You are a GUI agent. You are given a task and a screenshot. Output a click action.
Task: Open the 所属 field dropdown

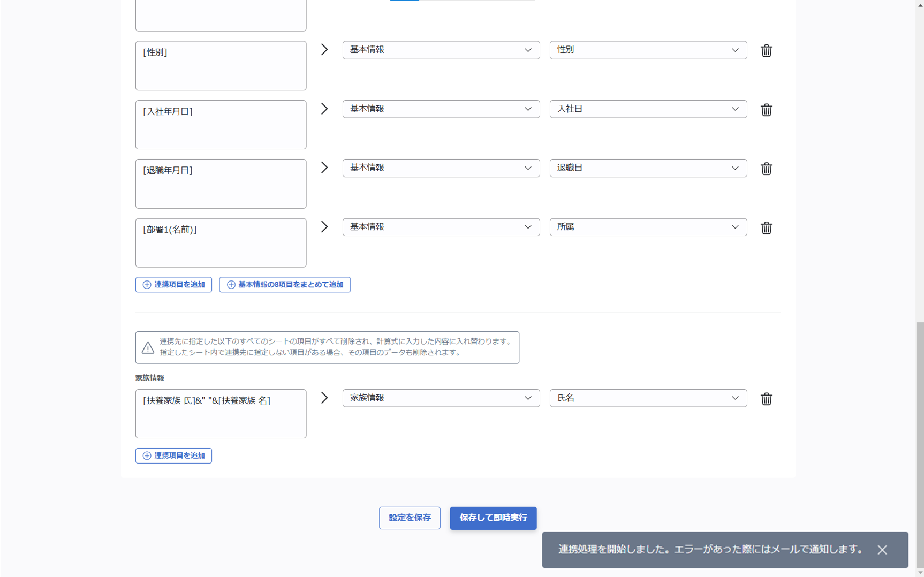point(648,227)
